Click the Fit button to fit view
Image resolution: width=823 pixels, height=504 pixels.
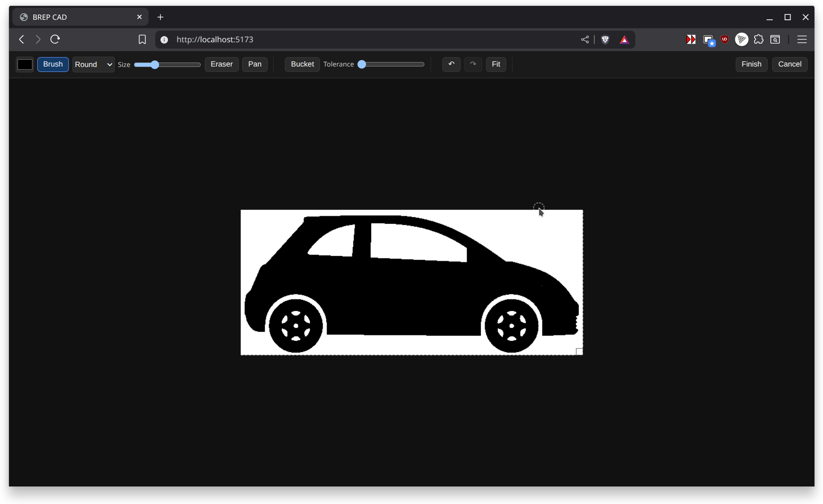[496, 64]
